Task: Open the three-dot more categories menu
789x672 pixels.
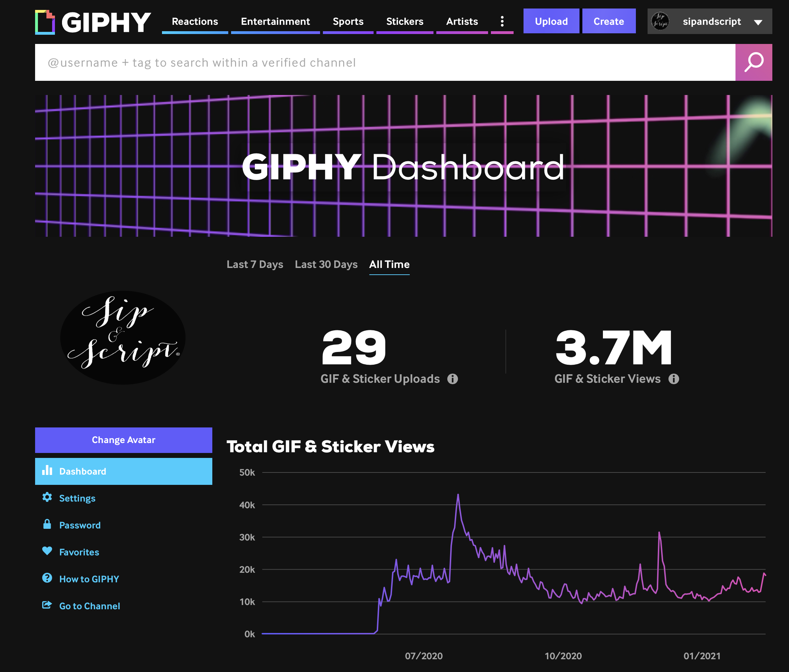Action: (x=502, y=21)
